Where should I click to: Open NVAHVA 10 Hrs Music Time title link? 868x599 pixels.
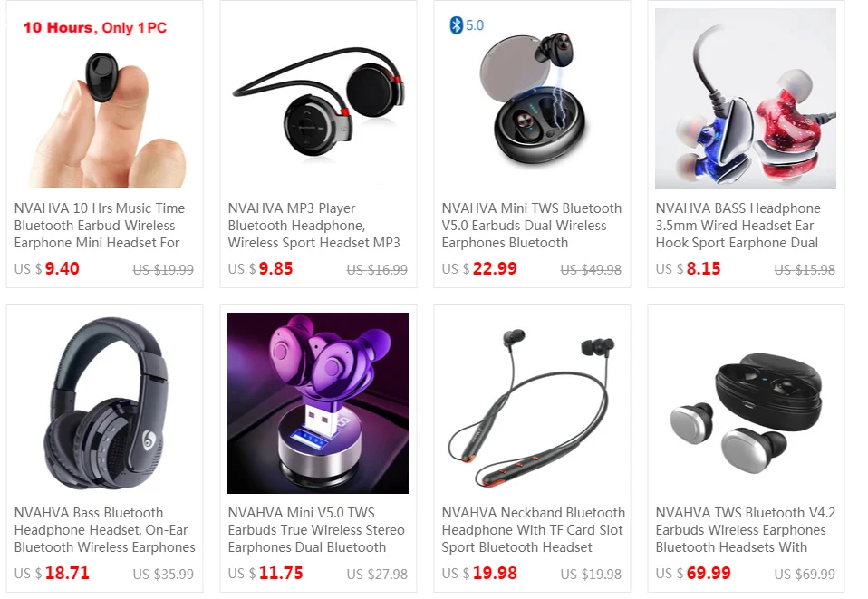click(100, 226)
